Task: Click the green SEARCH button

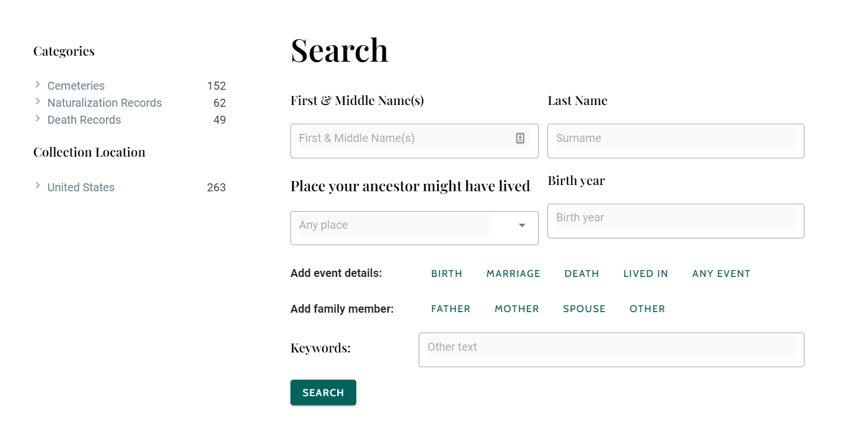Action: (323, 393)
